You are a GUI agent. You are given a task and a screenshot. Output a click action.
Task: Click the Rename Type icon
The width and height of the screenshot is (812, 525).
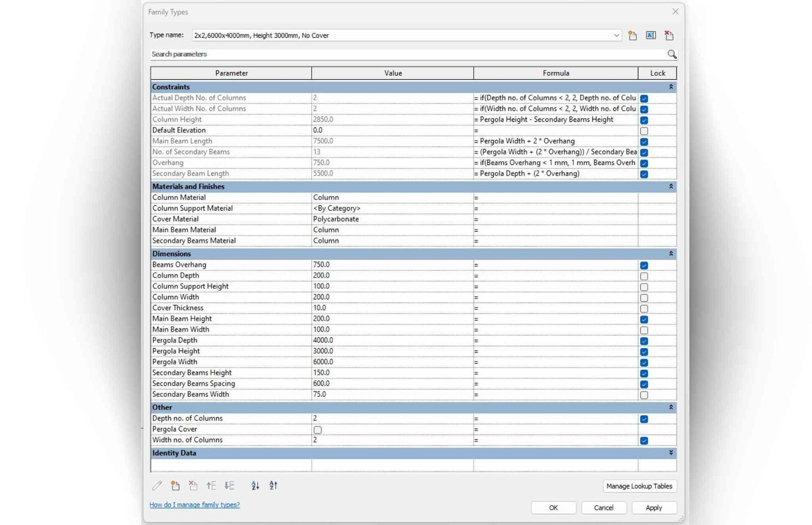click(x=651, y=35)
